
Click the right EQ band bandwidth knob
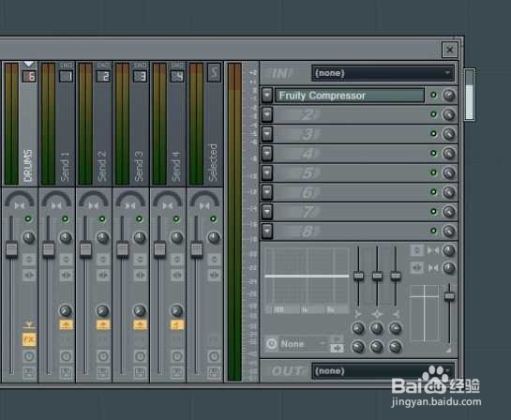396,347
